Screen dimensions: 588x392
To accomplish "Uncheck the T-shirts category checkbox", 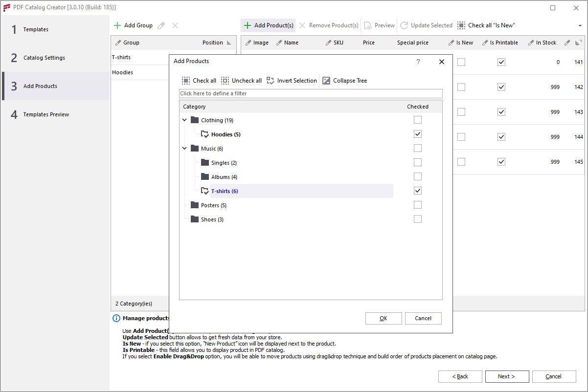I will pyautogui.click(x=417, y=191).
